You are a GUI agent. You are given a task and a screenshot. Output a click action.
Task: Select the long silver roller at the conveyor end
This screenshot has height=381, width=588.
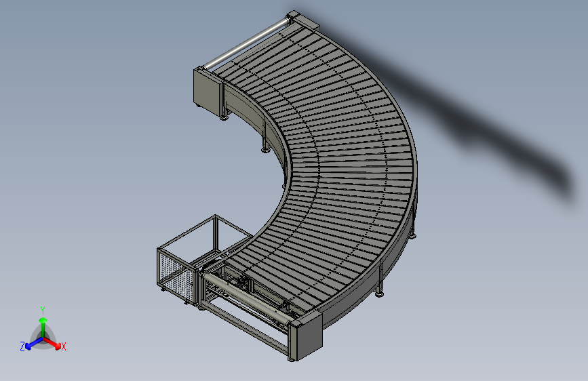248,45
